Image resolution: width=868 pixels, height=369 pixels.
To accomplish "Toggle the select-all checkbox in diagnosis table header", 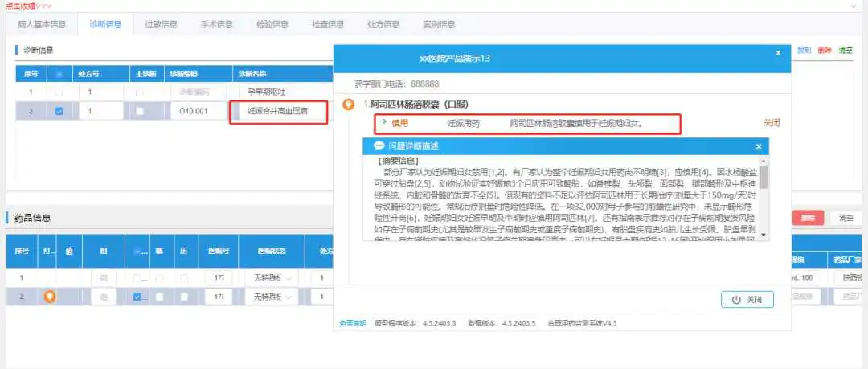I will (x=59, y=74).
